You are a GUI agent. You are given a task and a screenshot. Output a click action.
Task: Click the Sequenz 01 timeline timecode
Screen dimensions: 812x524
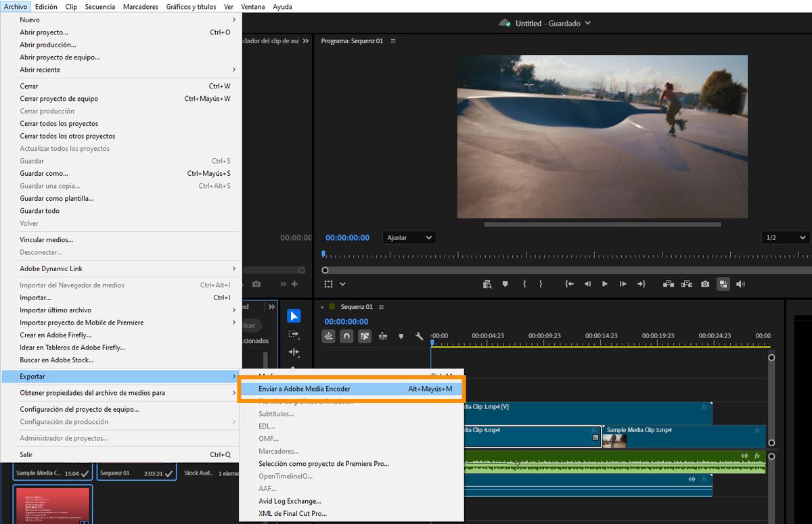(x=346, y=322)
